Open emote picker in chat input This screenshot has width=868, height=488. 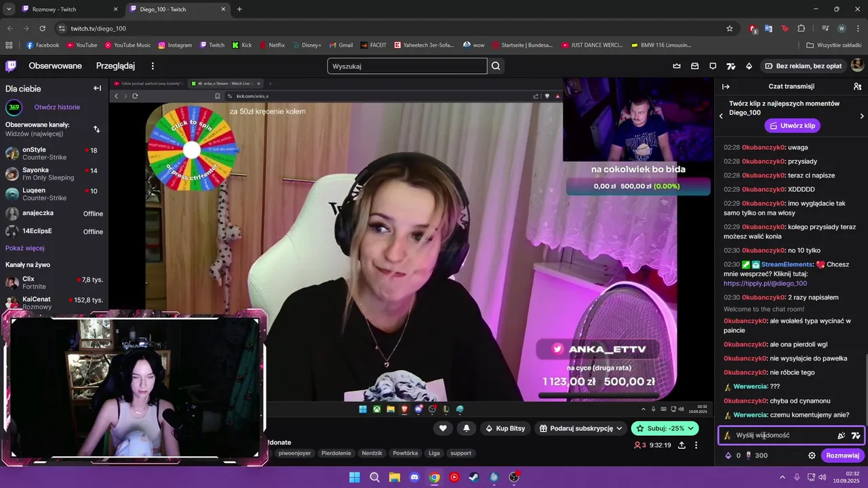point(842,435)
